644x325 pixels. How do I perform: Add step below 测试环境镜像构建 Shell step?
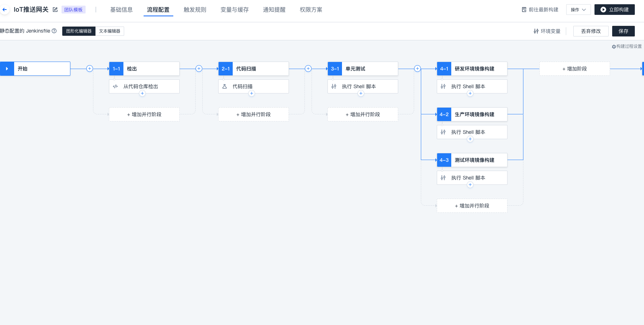pyautogui.click(x=470, y=185)
